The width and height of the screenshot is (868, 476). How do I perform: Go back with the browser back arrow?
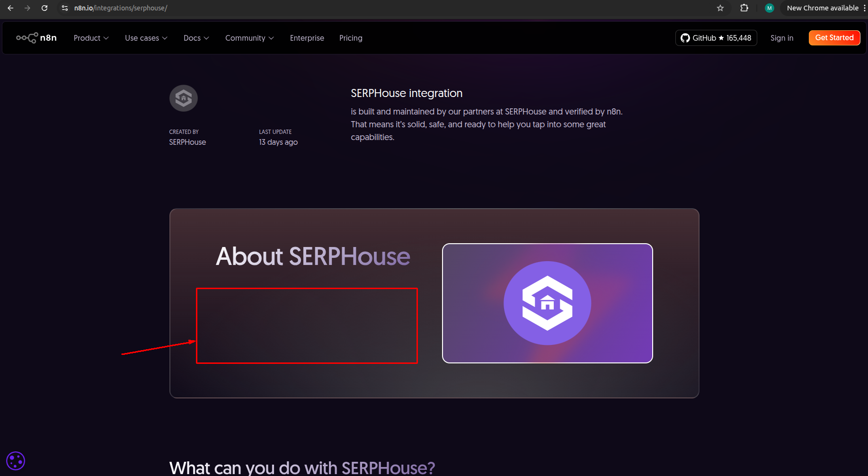click(x=10, y=8)
